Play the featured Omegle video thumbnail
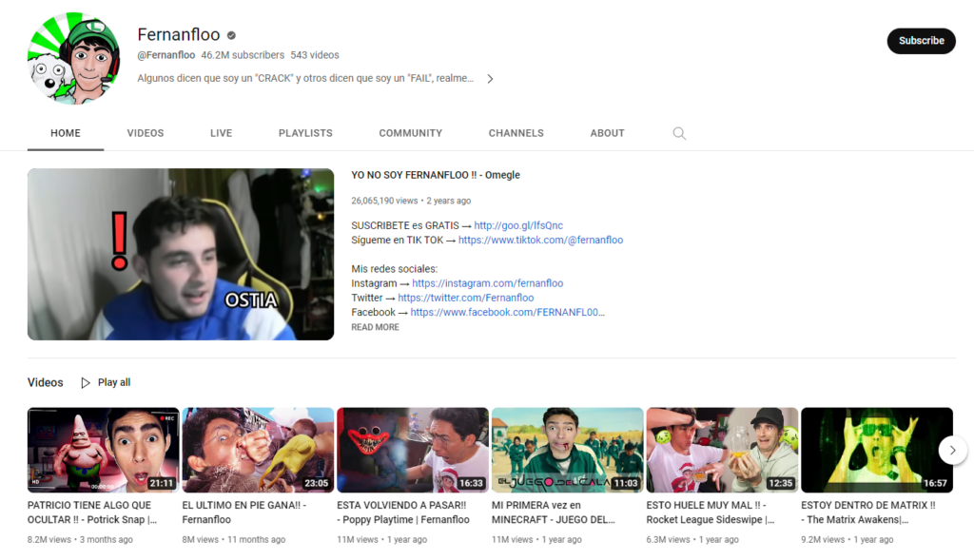 [181, 254]
